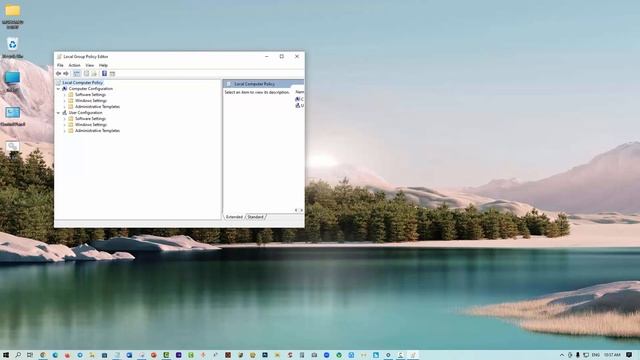
Task: Click the Computer Configuration icon in right pane
Action: (x=298, y=99)
